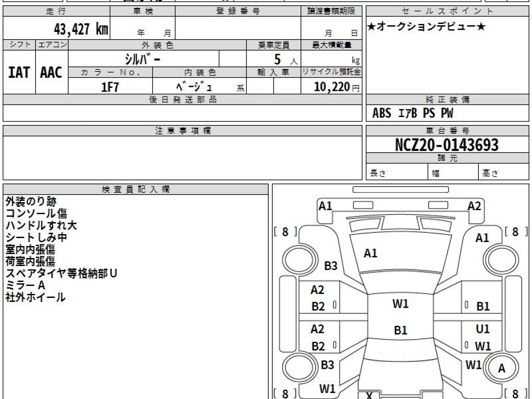Click the 長さ dimension cell
Image resolution: width=532 pixels, height=399 pixels.
tap(397, 172)
